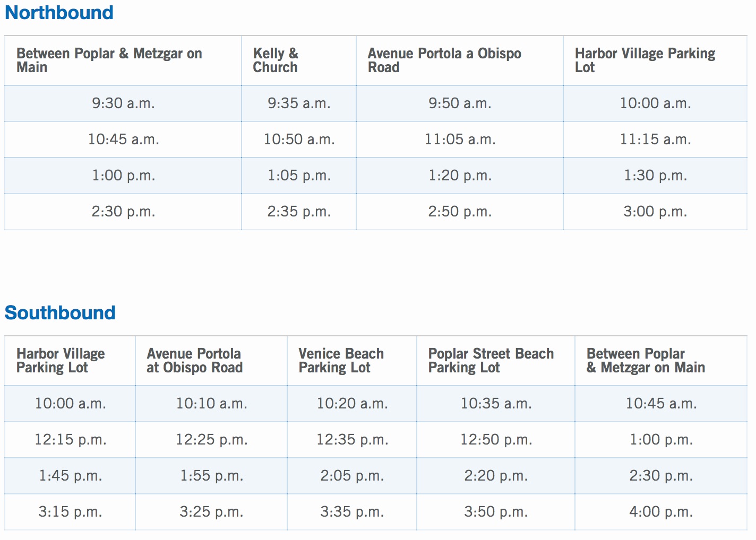This screenshot has width=756, height=540.
Task: Click Avenue Portola a Obispo Road header
Action: [x=444, y=60]
